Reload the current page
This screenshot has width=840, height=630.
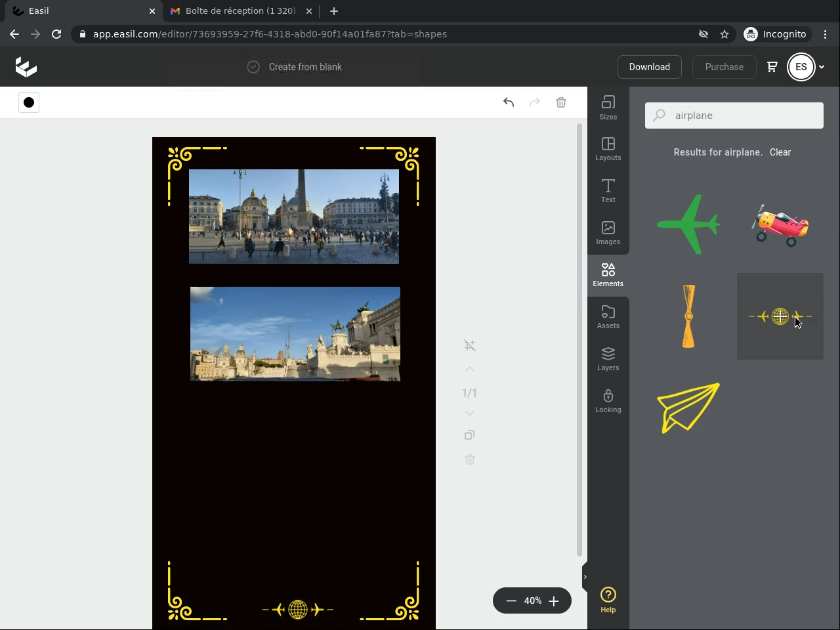[x=56, y=34]
